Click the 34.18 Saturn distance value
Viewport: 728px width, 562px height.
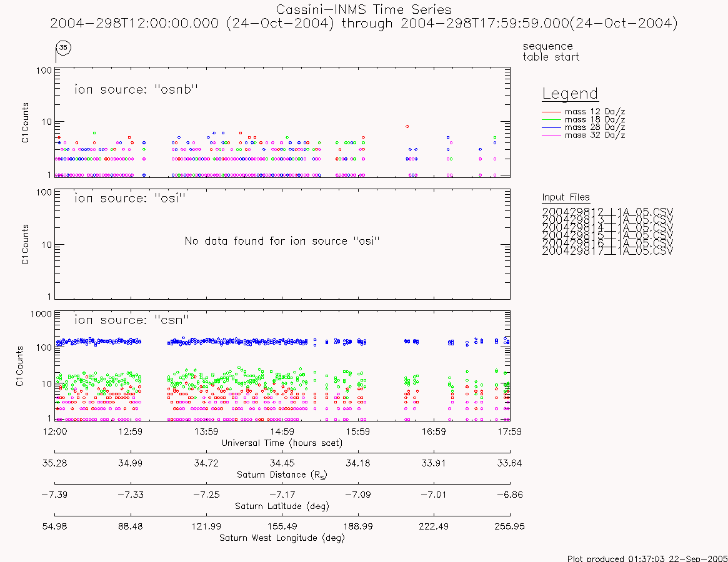(358, 463)
